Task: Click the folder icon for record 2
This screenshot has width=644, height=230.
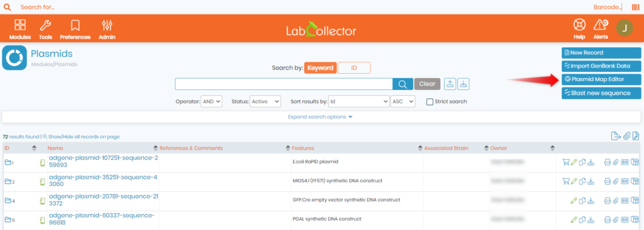Action: [8, 181]
